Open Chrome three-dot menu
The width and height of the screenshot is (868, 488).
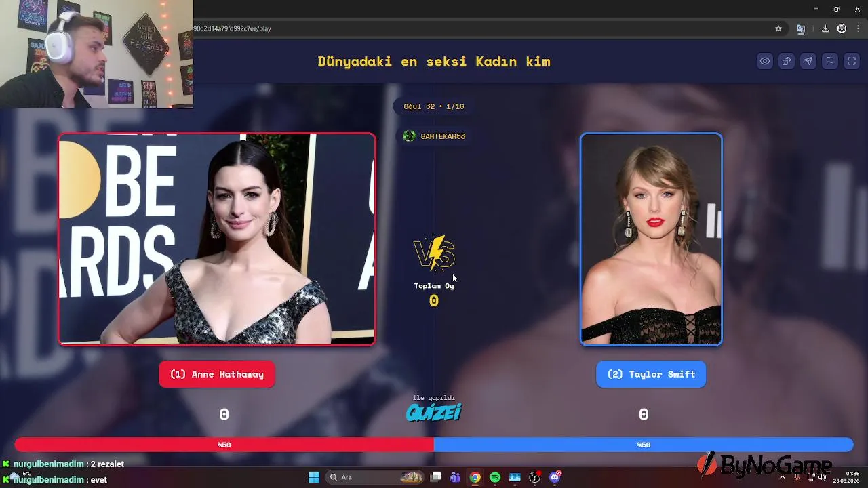858,28
